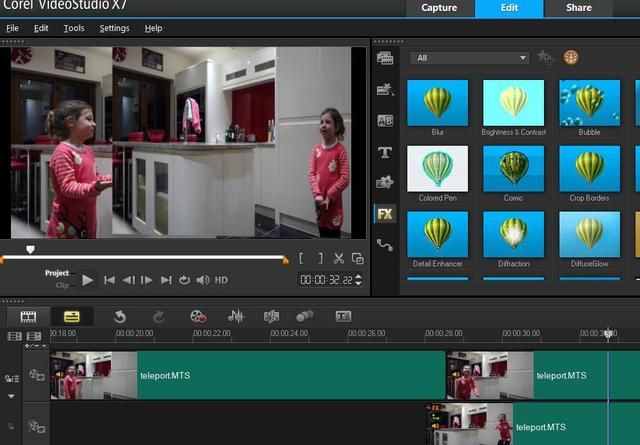Image resolution: width=640 pixels, height=445 pixels.
Task: Select the Comic filter thumbnail
Action: pos(513,169)
